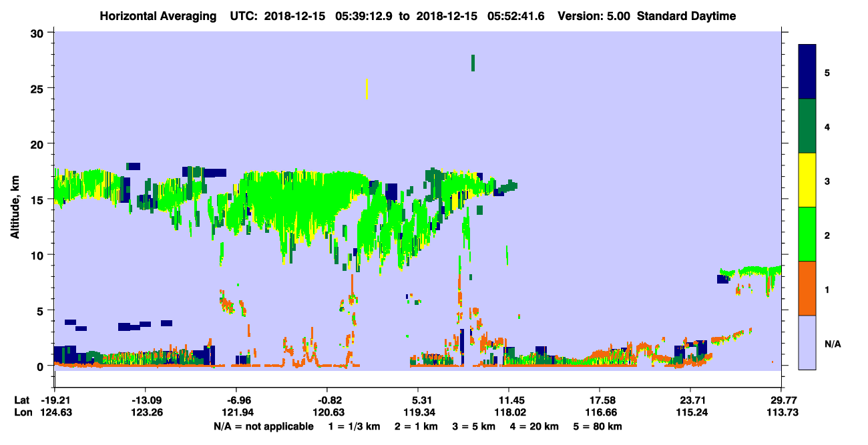Click the longitude value 120.63

click(x=327, y=412)
